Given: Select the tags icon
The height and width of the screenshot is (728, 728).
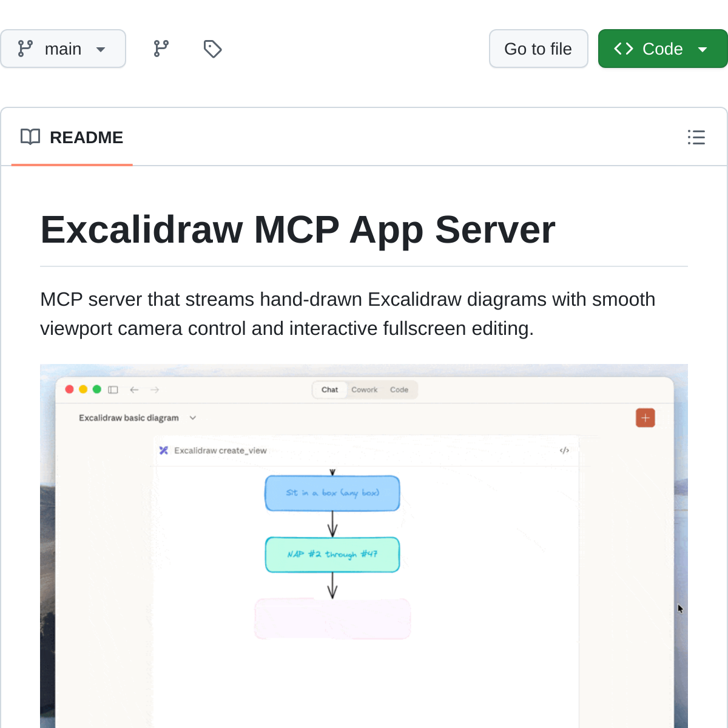Looking at the screenshot, I should (x=212, y=49).
